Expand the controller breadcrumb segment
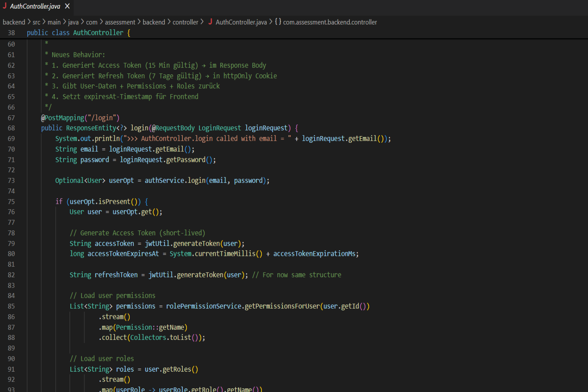 185,22
